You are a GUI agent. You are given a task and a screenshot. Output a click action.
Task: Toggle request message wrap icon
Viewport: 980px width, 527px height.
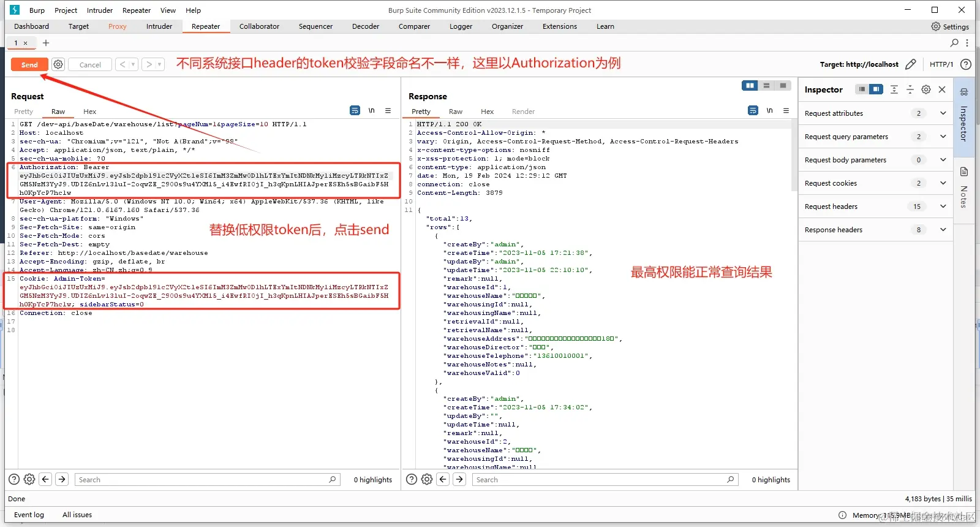pos(355,110)
